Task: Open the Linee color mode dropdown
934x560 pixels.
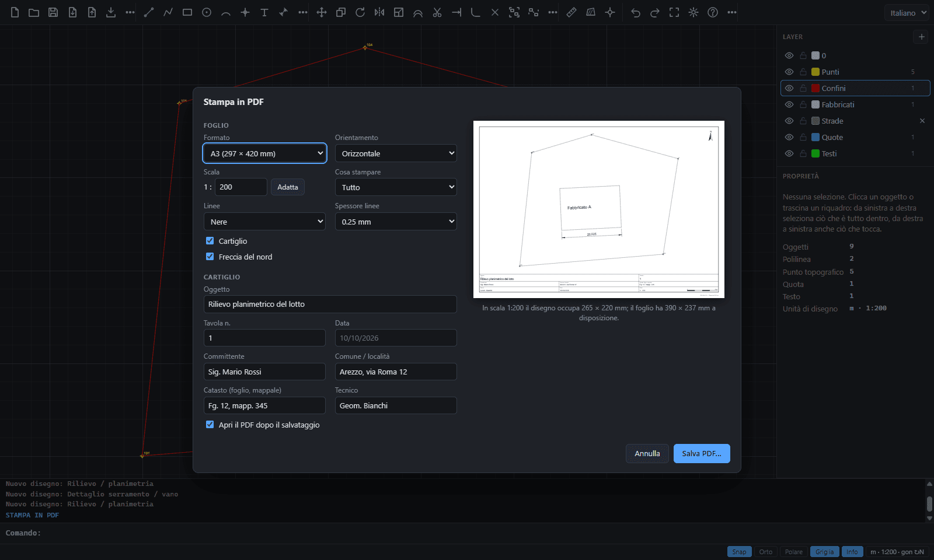Action: (264, 222)
